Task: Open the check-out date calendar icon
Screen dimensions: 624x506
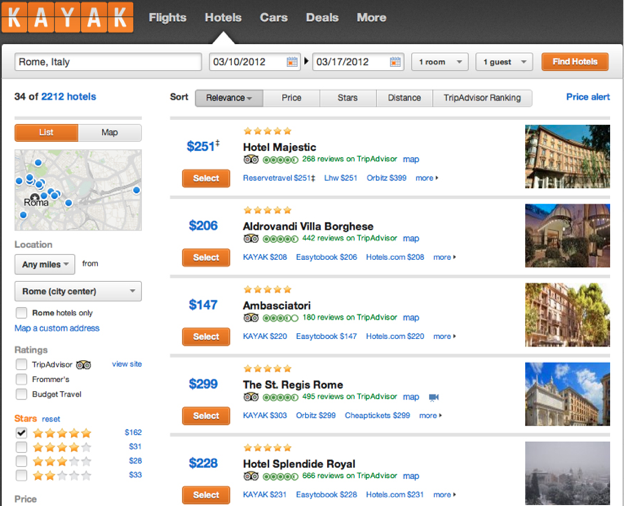Action: tap(395, 62)
